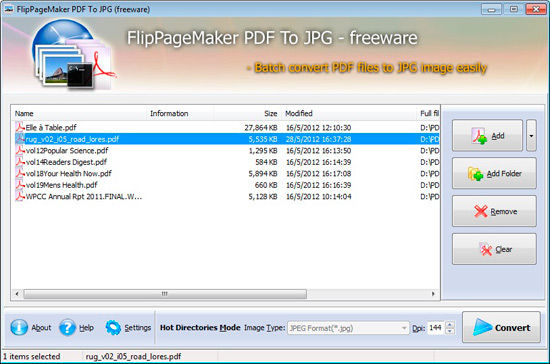Click the app icon in title bar
550x364 pixels.
9,9
